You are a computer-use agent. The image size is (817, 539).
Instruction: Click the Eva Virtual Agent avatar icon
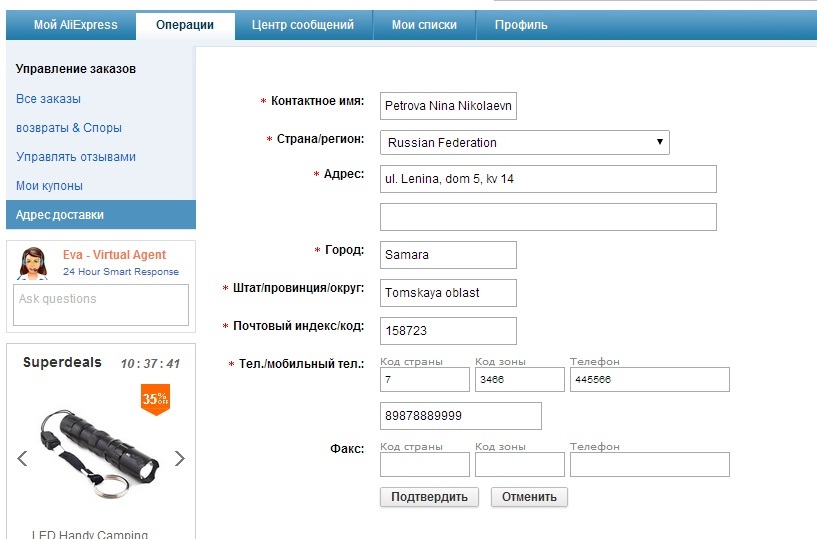pyautogui.click(x=34, y=263)
